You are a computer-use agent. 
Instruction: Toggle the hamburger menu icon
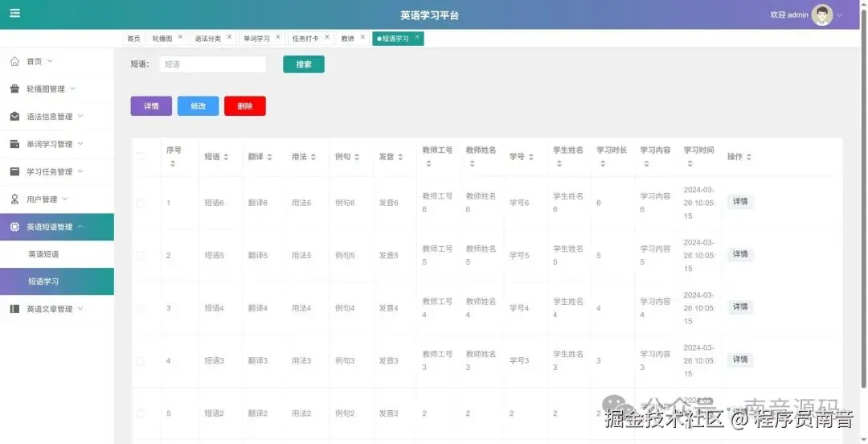(15, 13)
